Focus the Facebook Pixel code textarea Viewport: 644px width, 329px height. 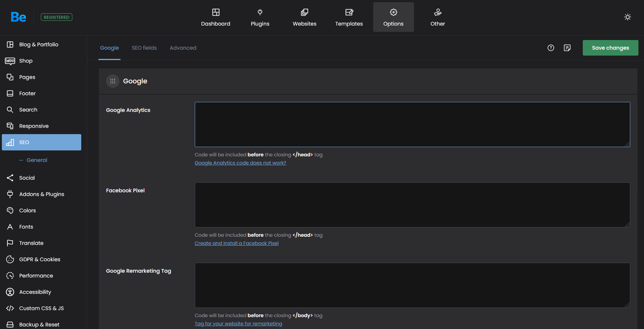point(413,205)
